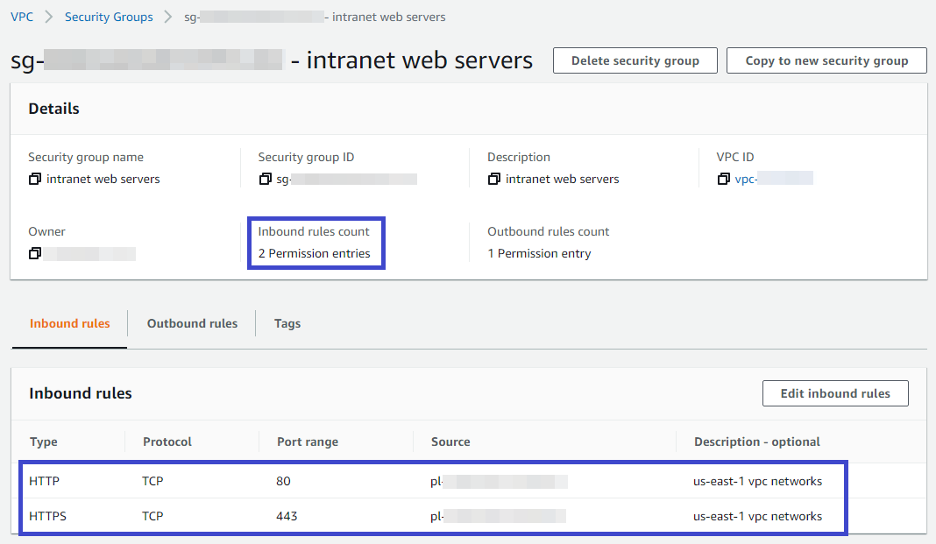
Task: Go to Security Groups breadcrumb
Action: (109, 17)
